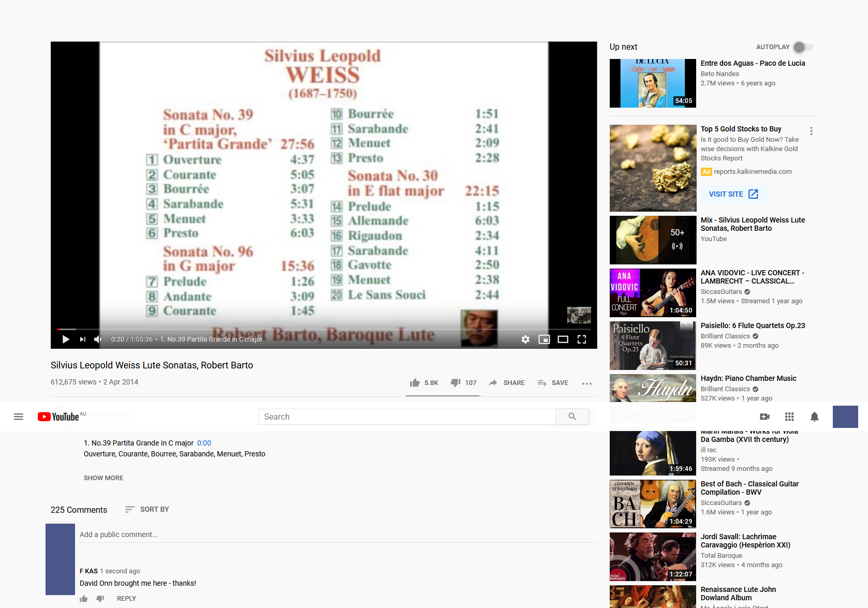The image size is (868, 608).
Task: Open Paisiello 6 Flute Quartets thumbnail
Action: 653,346
